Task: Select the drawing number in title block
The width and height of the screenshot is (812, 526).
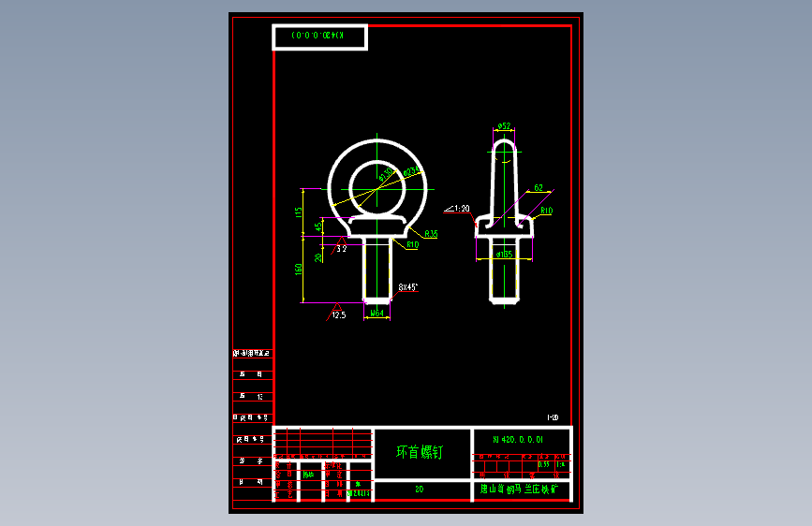Action: (x=518, y=440)
